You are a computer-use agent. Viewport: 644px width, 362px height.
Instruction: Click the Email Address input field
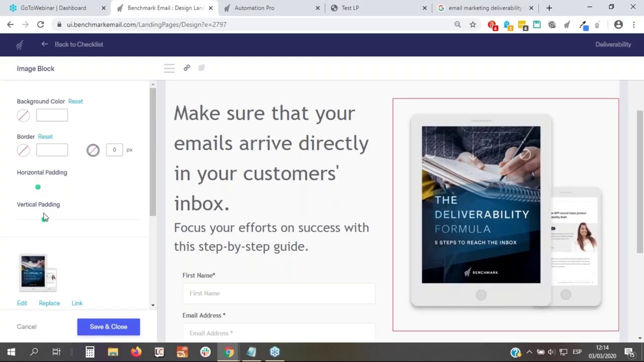279,333
